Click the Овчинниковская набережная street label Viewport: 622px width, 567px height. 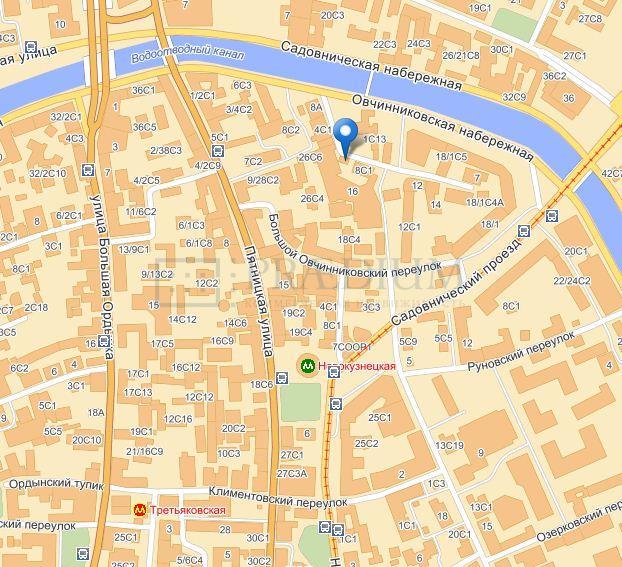coord(443,127)
